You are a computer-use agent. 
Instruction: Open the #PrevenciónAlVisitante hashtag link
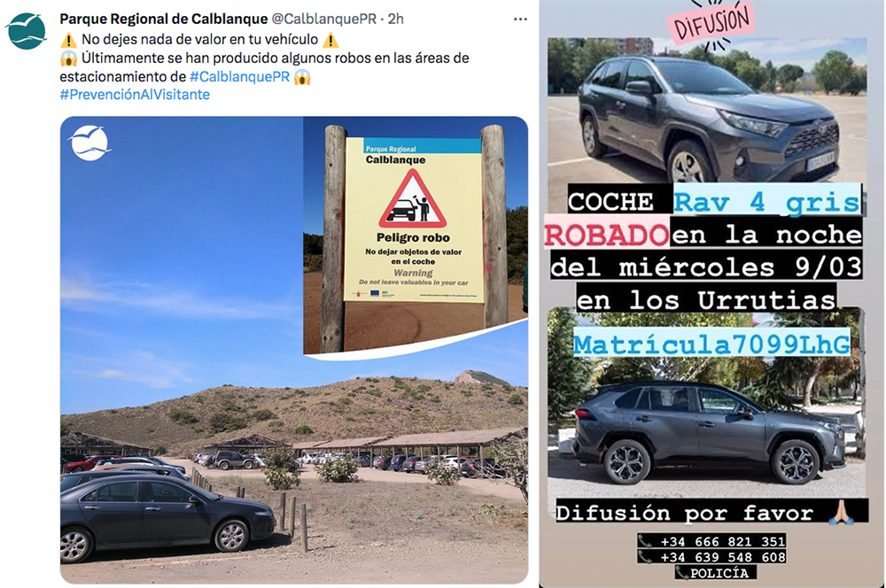[135, 95]
